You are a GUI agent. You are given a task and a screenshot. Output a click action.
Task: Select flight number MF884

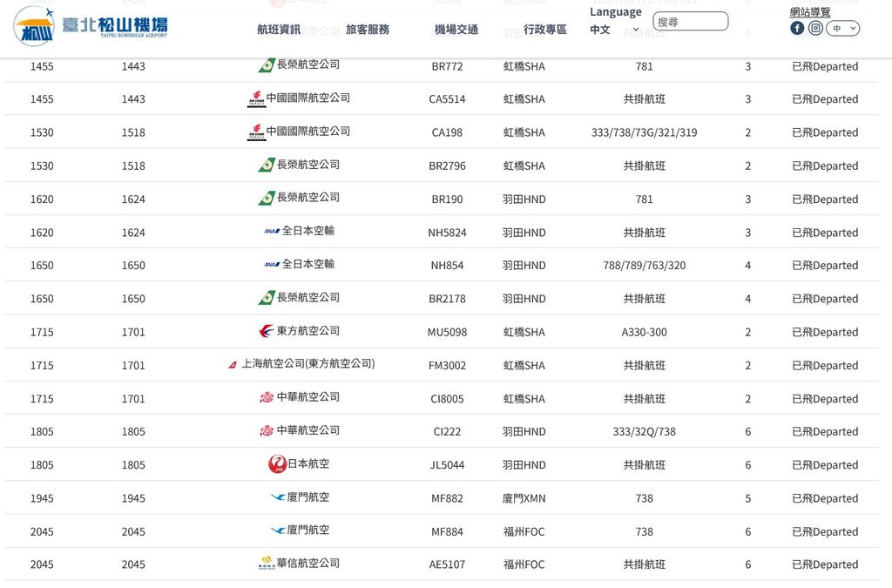point(447,532)
